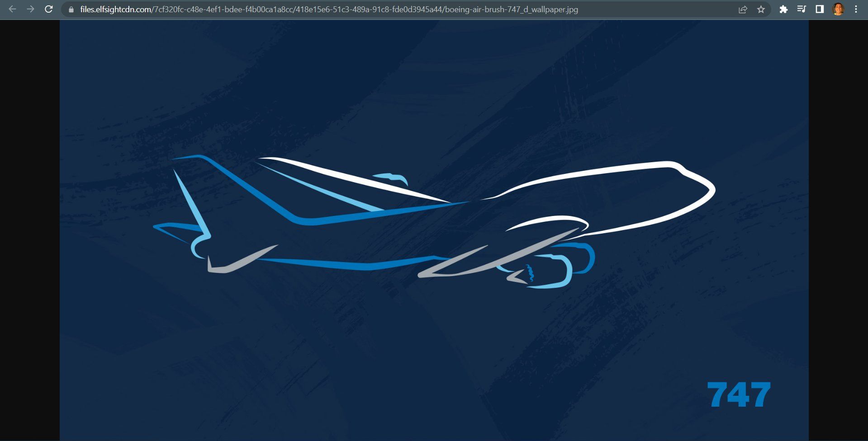Open the Chrome profile avatar
This screenshot has width=868, height=441.
click(x=838, y=9)
